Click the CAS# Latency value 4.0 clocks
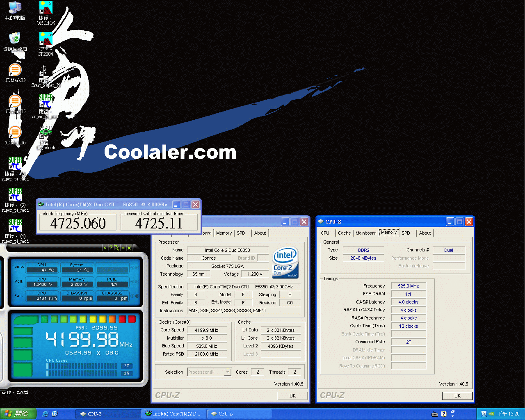Image resolution: width=525 pixels, height=420 pixels. coord(409,302)
